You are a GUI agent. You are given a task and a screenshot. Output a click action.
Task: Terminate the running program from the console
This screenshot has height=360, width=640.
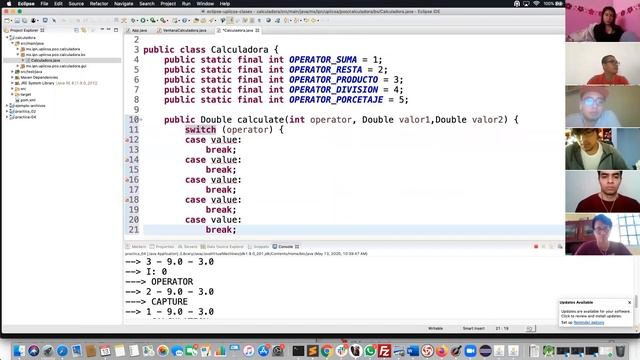(x=536, y=247)
